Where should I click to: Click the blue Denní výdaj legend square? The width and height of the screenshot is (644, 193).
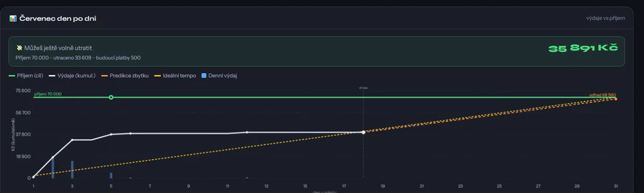204,76
